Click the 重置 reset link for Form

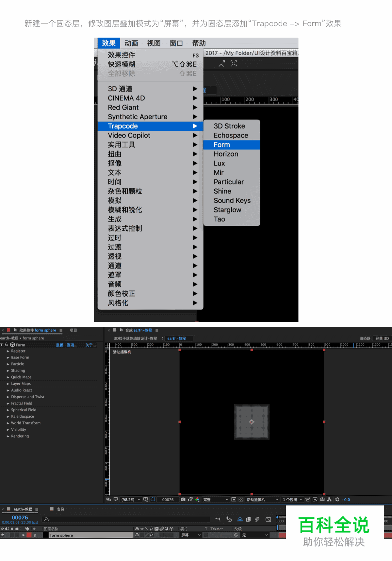coord(59,345)
